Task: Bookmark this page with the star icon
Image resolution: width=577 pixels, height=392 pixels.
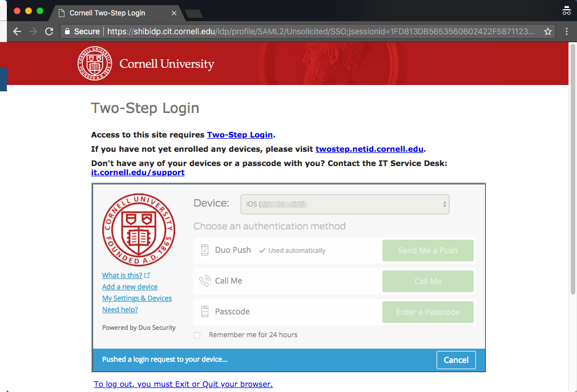Action: tap(547, 31)
